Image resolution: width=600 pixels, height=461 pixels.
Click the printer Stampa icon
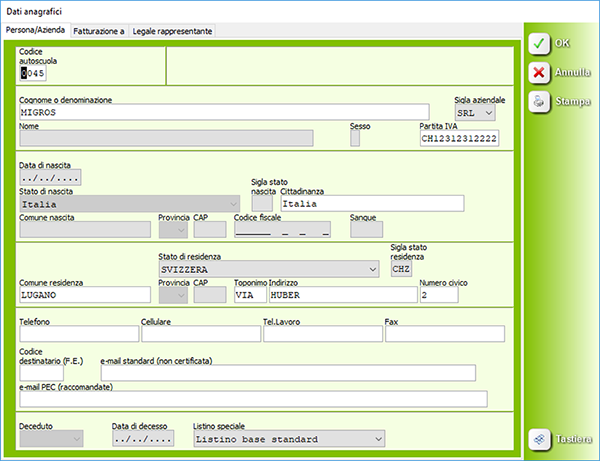pos(538,101)
